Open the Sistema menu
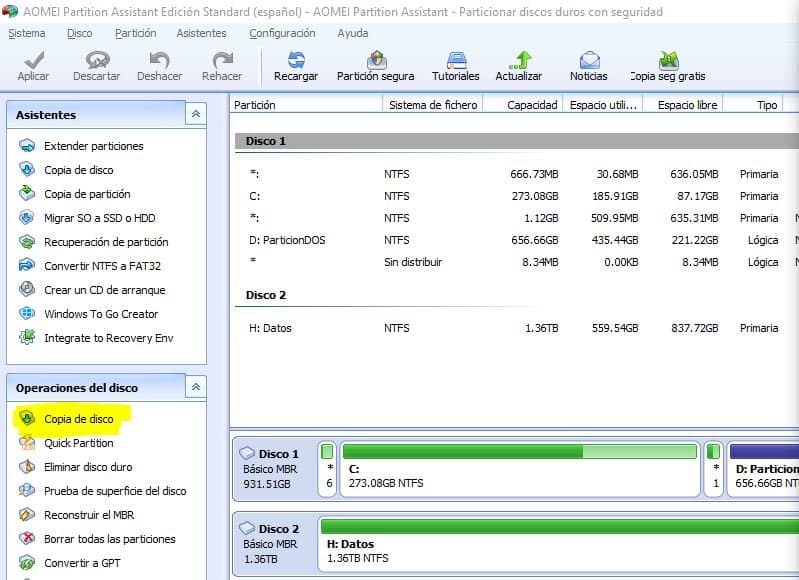This screenshot has width=799, height=580. click(x=26, y=33)
